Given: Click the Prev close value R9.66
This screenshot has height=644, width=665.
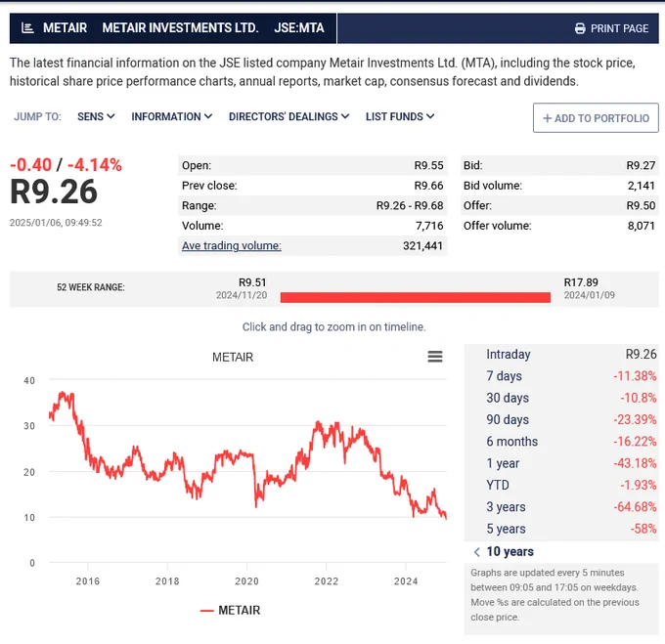Looking at the screenshot, I should (x=428, y=186).
